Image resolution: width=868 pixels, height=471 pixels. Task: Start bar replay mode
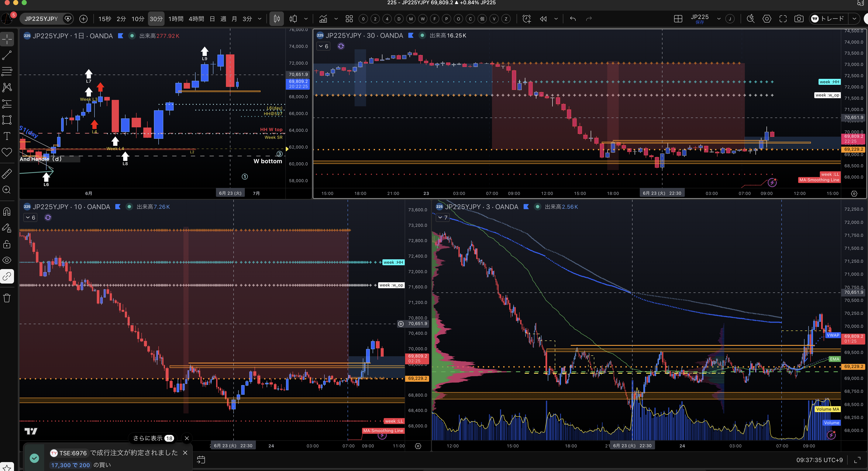(543, 19)
